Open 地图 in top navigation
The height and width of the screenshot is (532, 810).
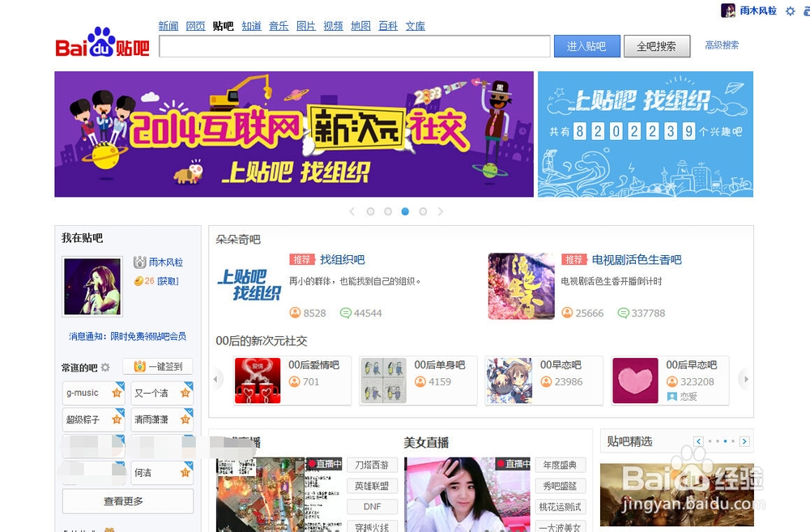pos(360,26)
